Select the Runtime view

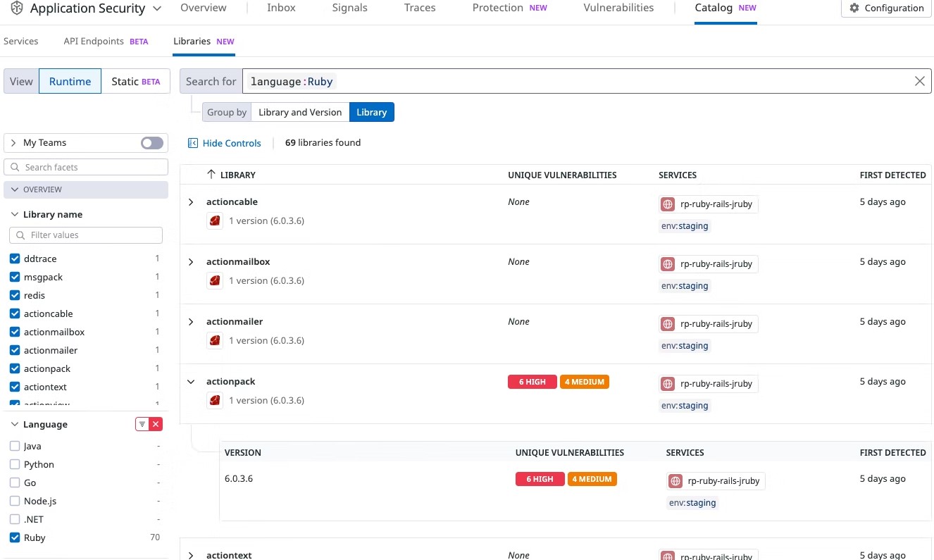tap(70, 81)
